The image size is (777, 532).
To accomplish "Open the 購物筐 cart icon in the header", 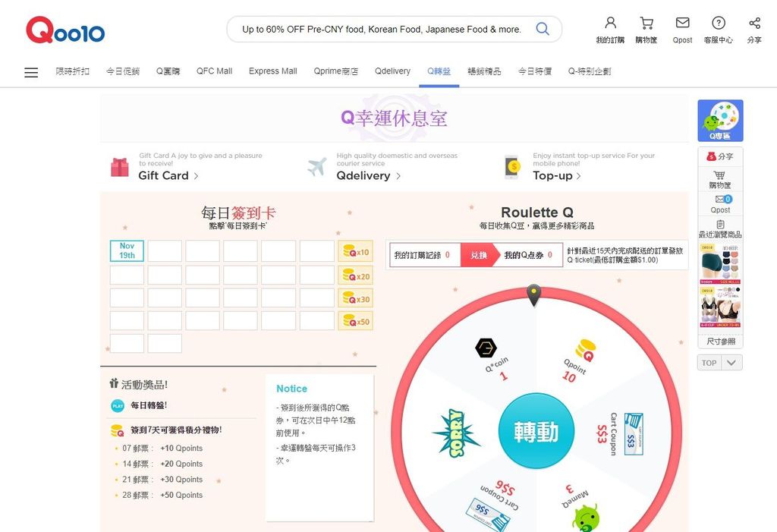I will pyautogui.click(x=646, y=23).
